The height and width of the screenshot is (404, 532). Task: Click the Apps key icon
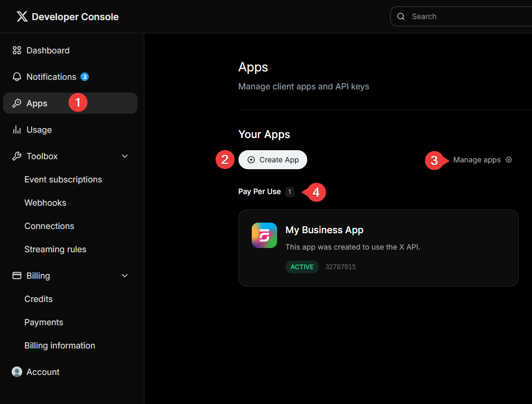coord(17,103)
